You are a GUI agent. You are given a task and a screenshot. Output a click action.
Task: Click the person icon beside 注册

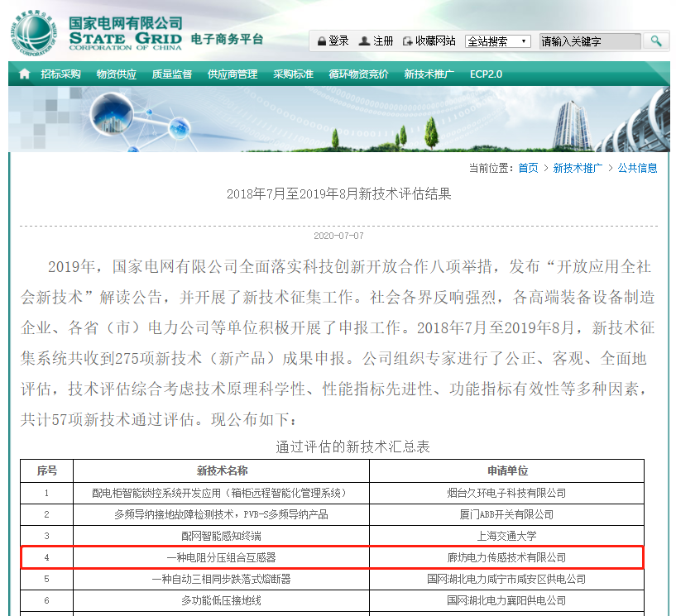pyautogui.click(x=365, y=41)
